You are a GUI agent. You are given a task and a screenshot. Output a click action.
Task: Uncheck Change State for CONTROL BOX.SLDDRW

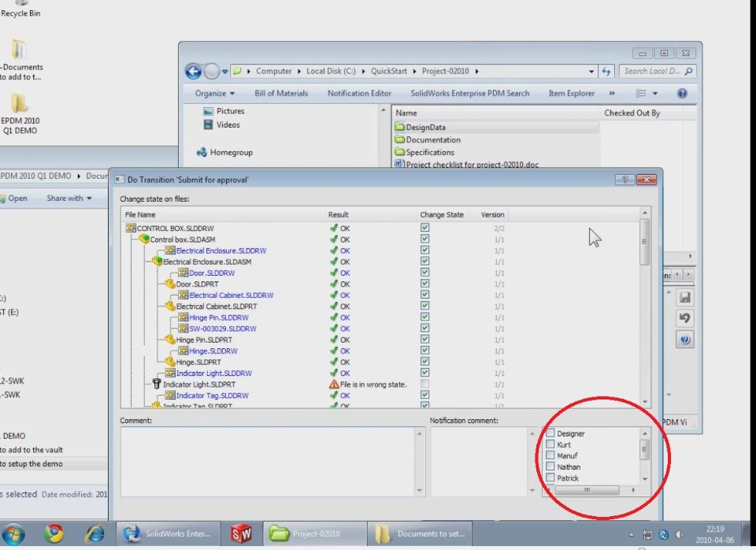point(424,227)
